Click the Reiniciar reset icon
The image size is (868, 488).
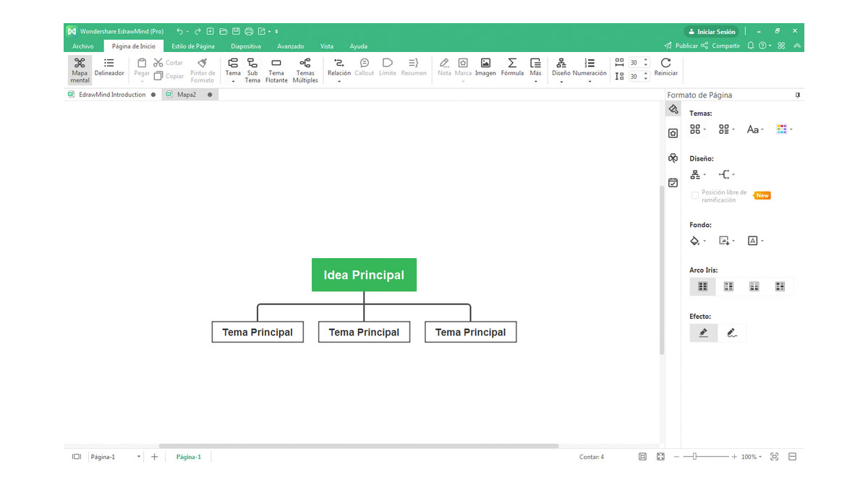(665, 64)
